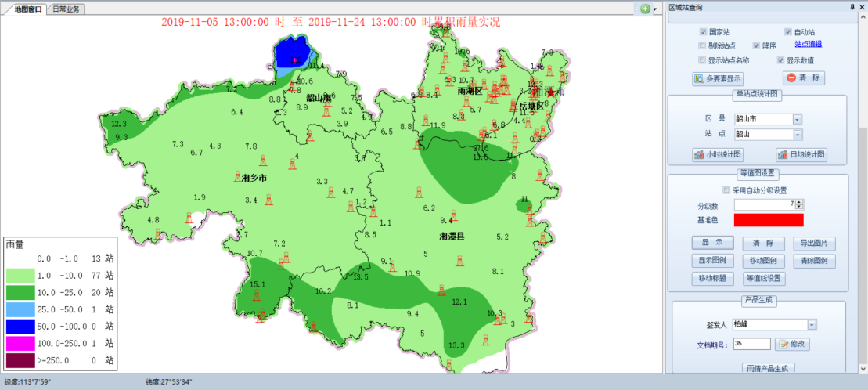Open the 日均统计图 chart
This screenshot has height=390, width=868.
pos(801,154)
